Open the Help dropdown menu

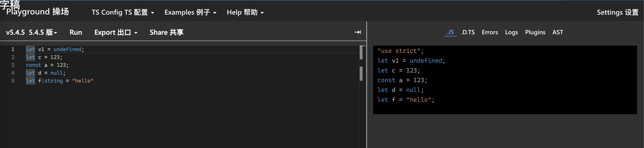tap(245, 12)
